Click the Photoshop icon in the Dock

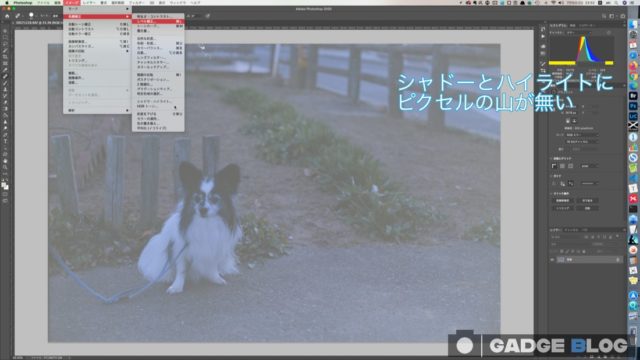pyautogui.click(x=633, y=106)
